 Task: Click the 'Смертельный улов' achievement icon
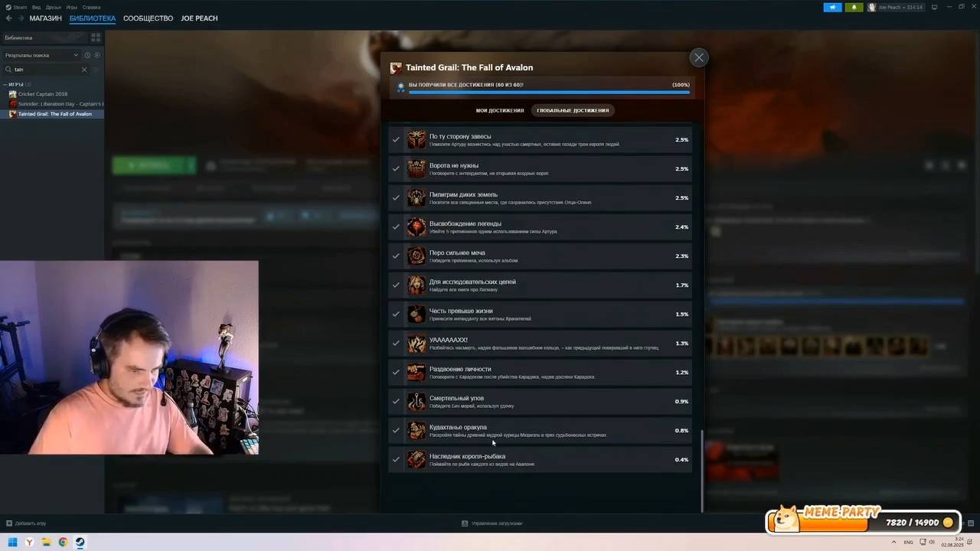coord(416,401)
